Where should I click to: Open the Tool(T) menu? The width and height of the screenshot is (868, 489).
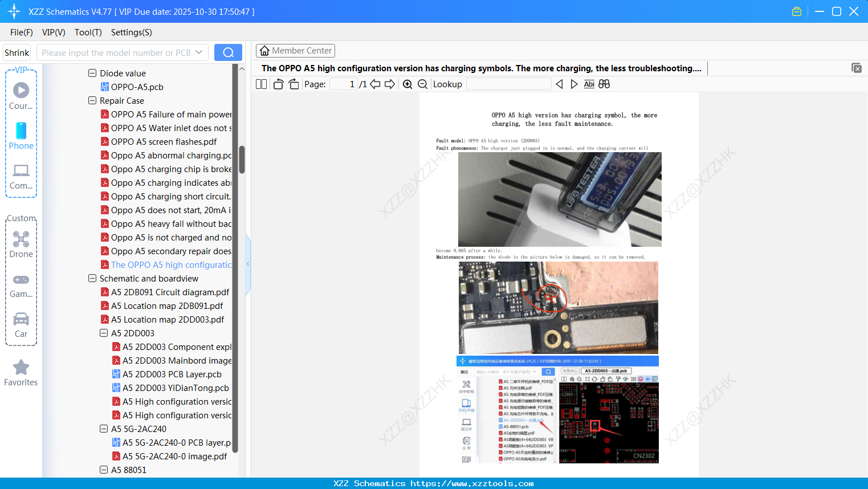[88, 32]
